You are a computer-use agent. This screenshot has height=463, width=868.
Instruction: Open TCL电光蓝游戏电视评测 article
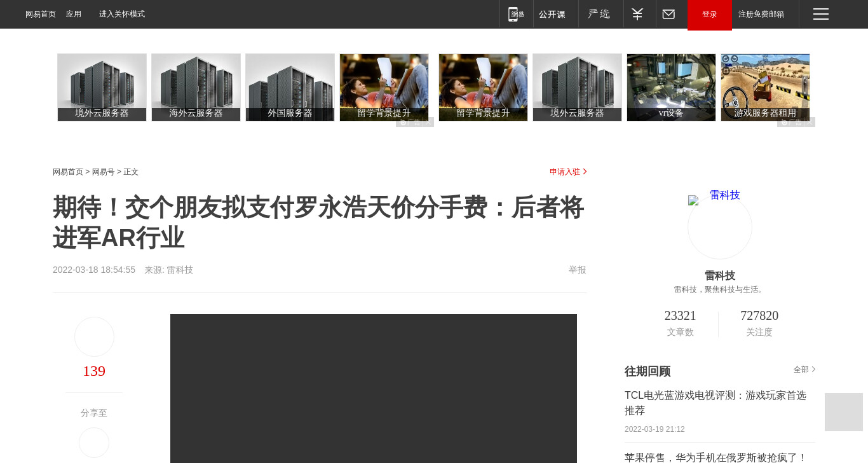click(715, 403)
